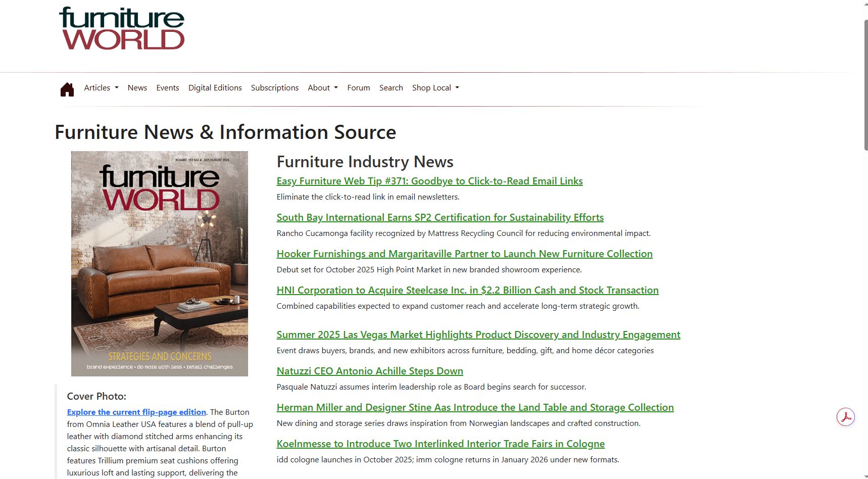Open the News section
This screenshot has height=479, width=868.
[x=137, y=87]
